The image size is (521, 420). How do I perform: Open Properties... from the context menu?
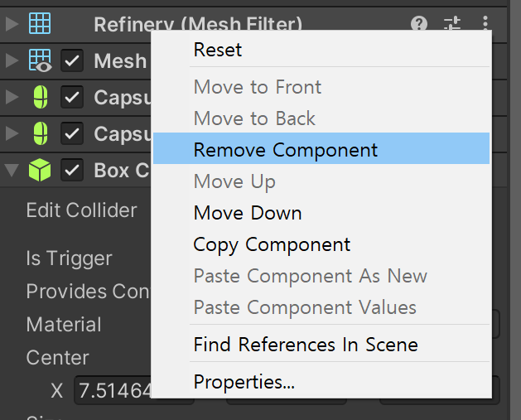pyautogui.click(x=244, y=382)
